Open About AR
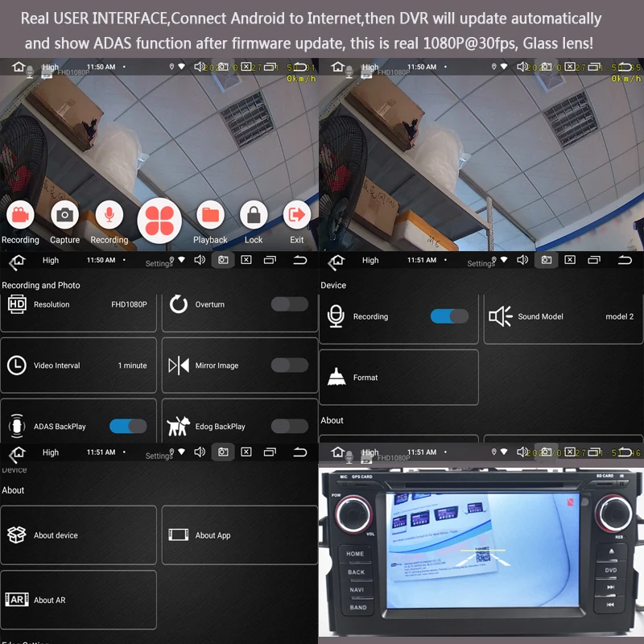Viewport: 644px width, 644px height. click(78, 600)
